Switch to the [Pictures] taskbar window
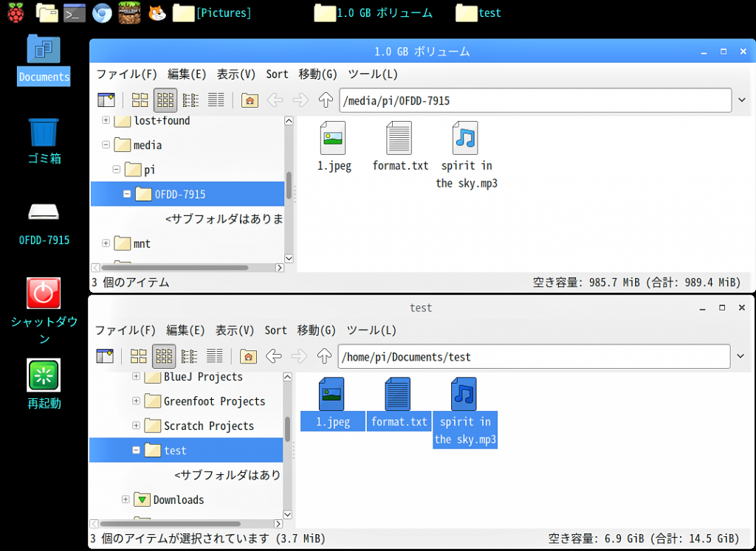 [x=213, y=13]
